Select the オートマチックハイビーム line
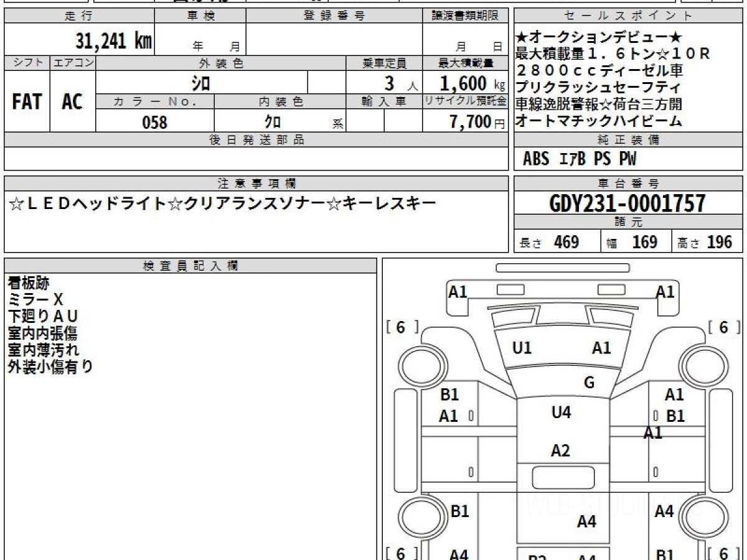 [x=599, y=121]
